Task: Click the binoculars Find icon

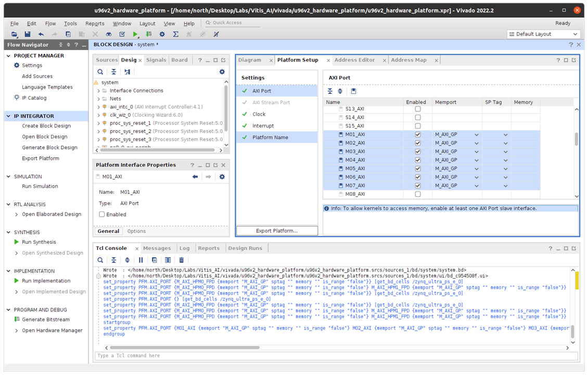Action: coord(108,34)
